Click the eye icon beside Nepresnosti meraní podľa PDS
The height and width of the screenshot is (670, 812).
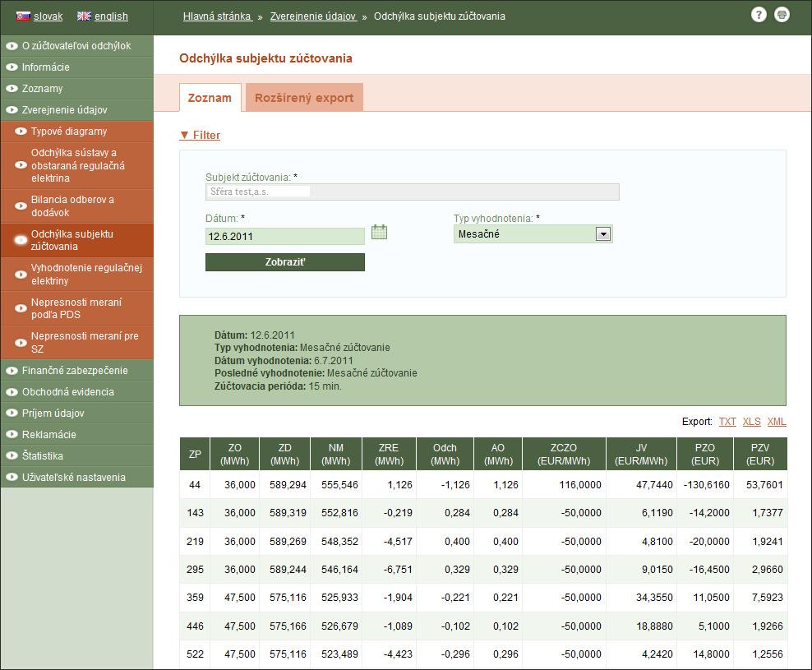point(21,308)
